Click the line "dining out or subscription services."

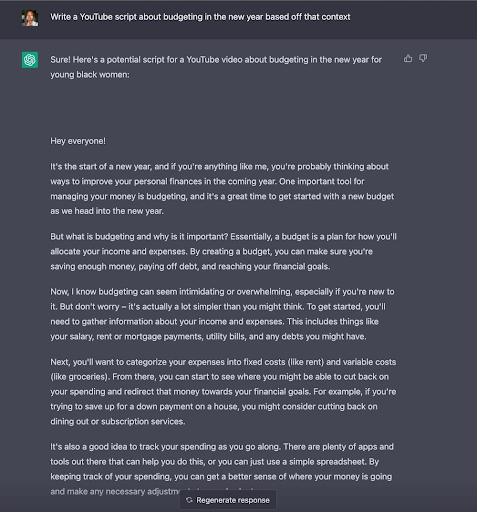118,421
